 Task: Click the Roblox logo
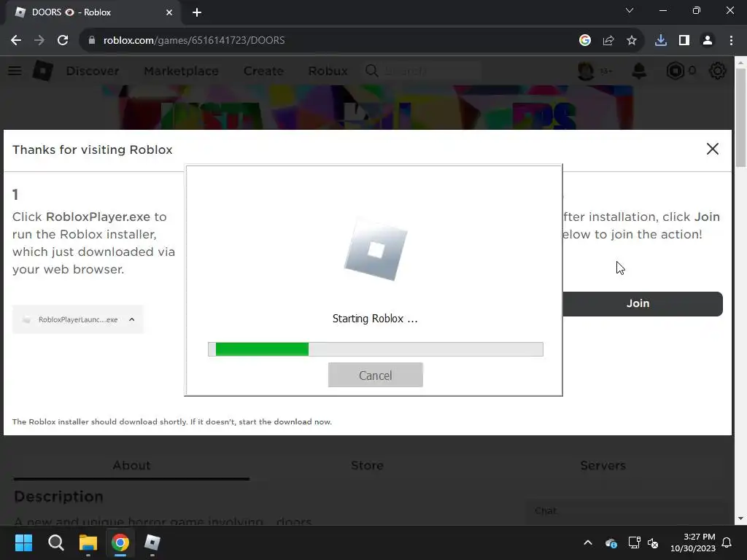[x=43, y=71]
